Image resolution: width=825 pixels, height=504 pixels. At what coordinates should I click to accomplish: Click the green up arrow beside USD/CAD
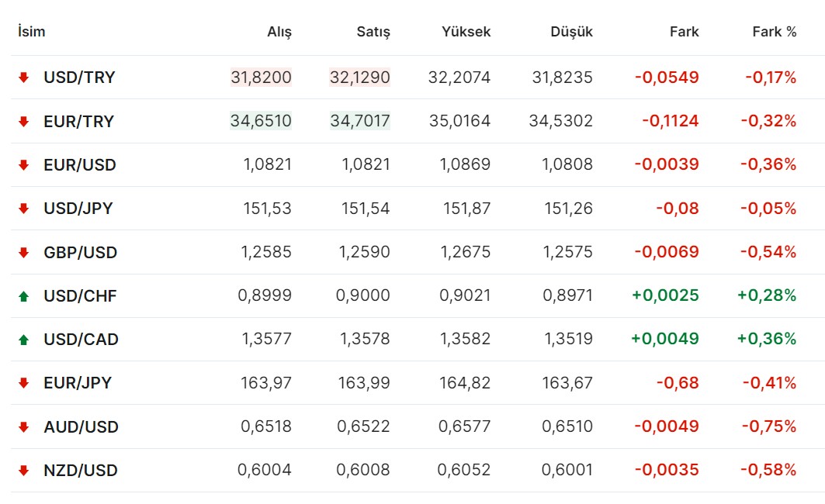click(23, 340)
